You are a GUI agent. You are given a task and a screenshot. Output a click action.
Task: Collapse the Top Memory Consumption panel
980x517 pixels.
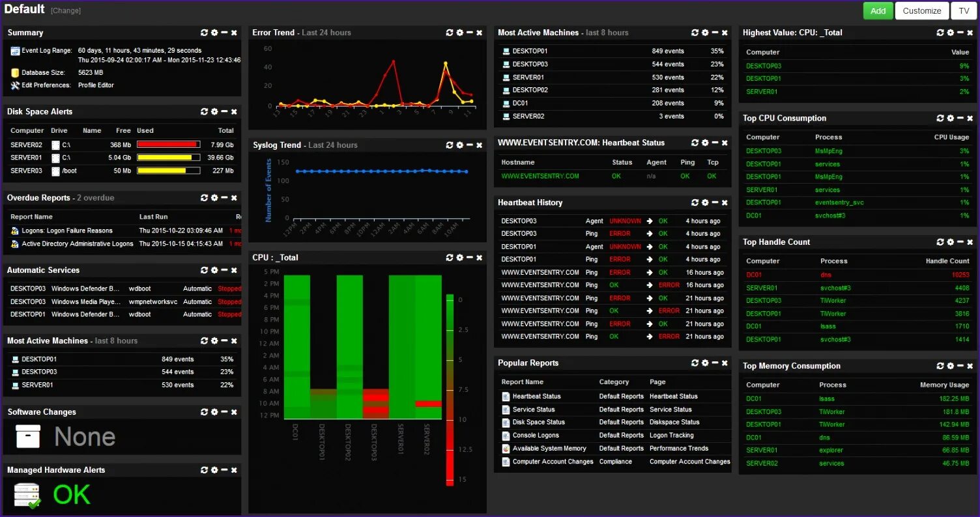click(960, 366)
